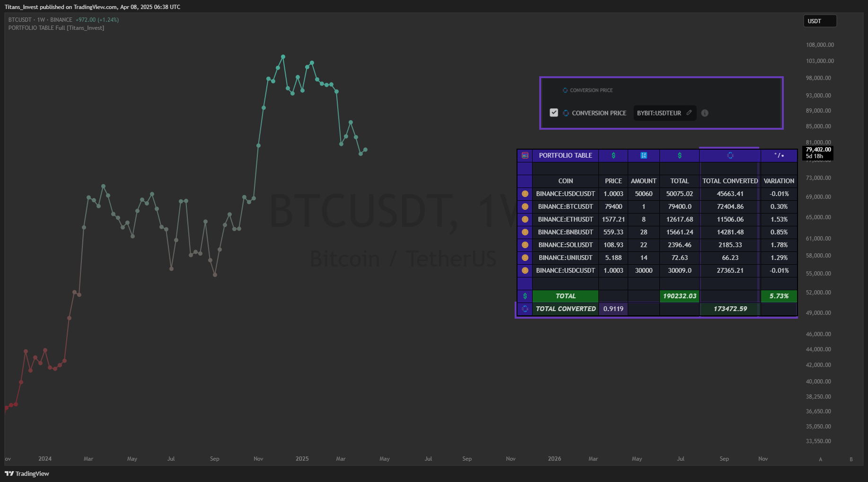Click the B button on the price axis
This screenshot has width=868, height=482.
[x=851, y=459]
